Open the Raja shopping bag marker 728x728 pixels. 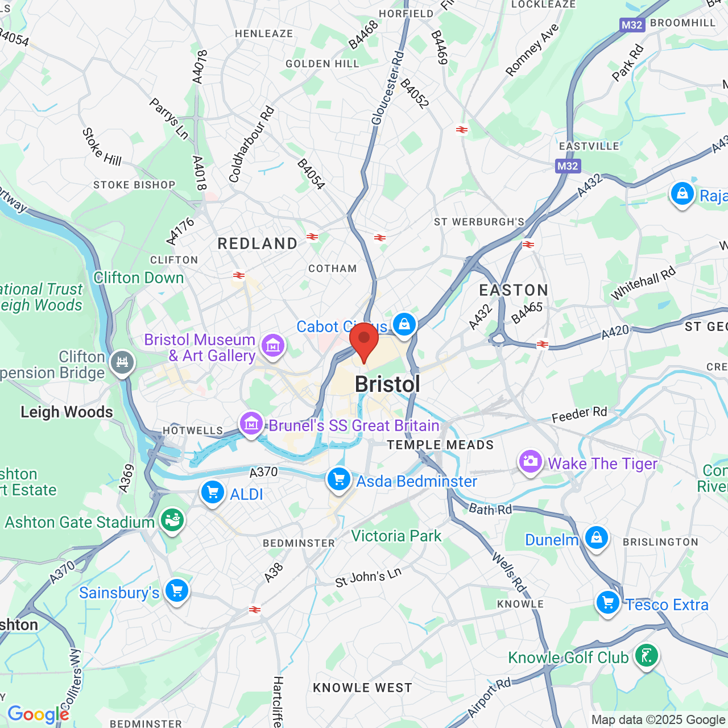tap(682, 195)
